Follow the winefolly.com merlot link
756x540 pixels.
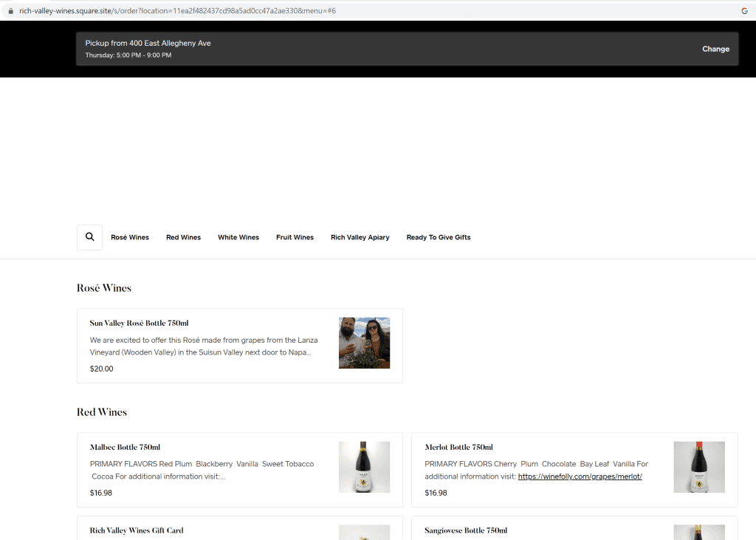580,476
